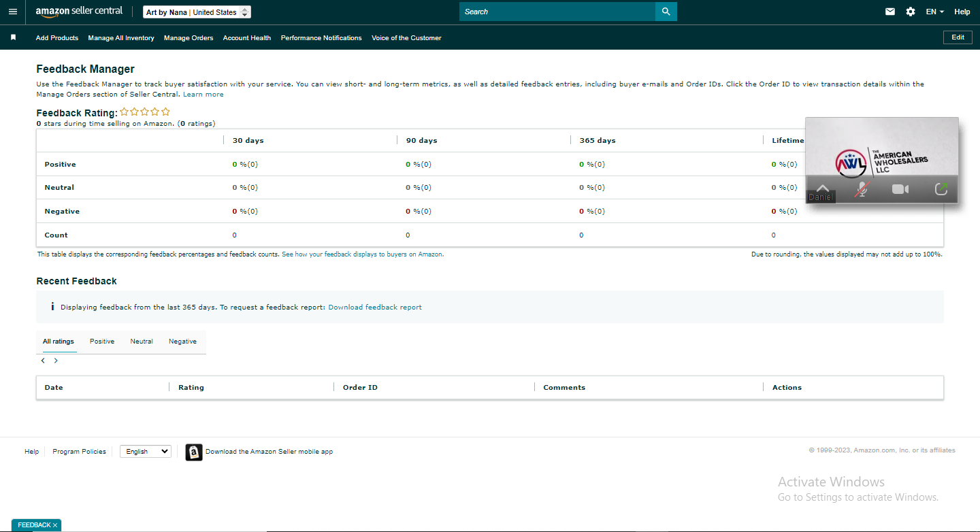Click the Comments column header
The image size is (980, 532).
point(564,388)
